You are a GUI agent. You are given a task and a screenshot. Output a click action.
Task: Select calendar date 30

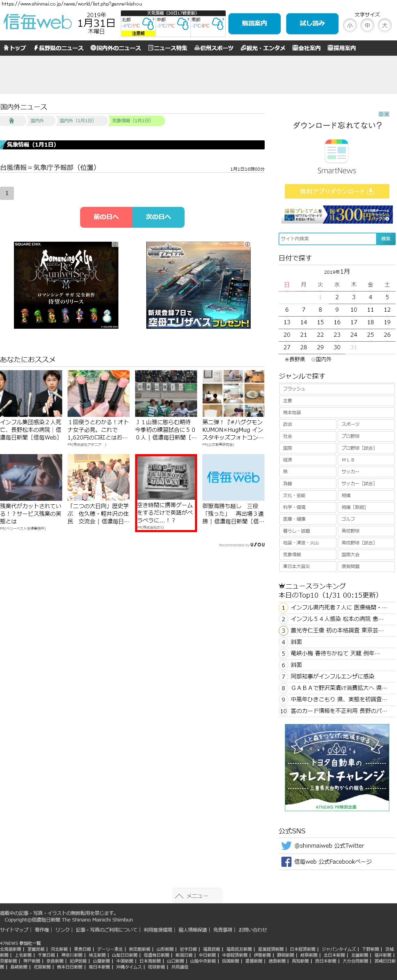[337, 347]
